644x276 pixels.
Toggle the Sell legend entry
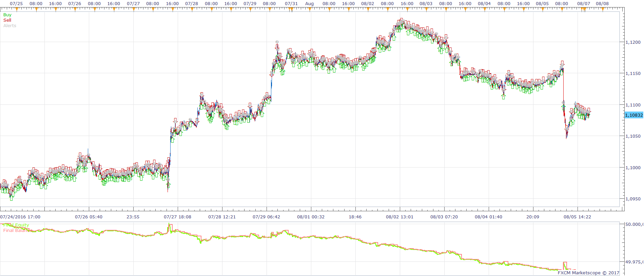(7, 20)
